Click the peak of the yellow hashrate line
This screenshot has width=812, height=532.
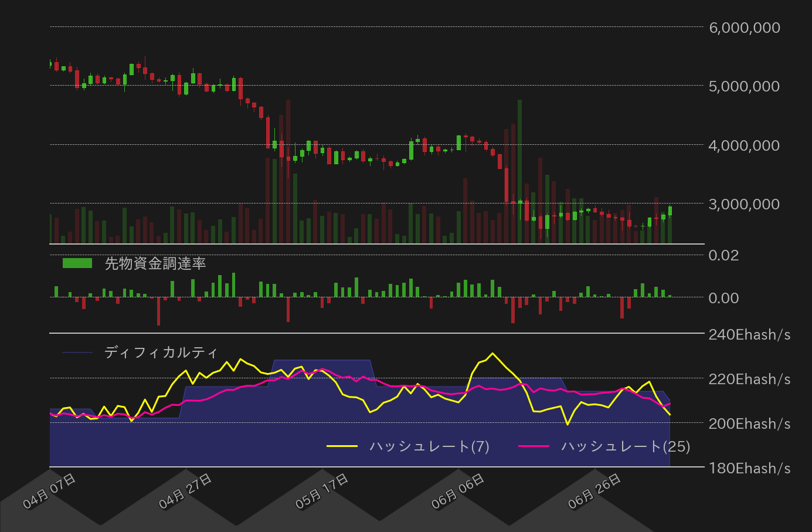coord(492,353)
